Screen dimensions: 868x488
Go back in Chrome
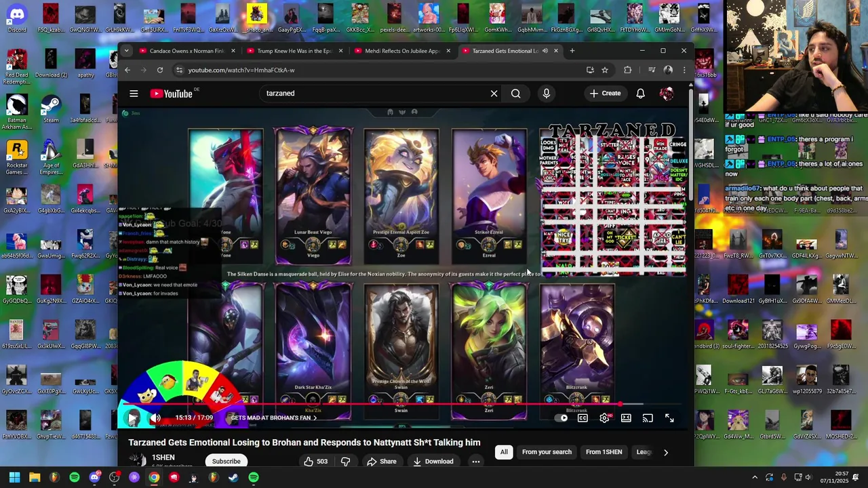point(127,70)
